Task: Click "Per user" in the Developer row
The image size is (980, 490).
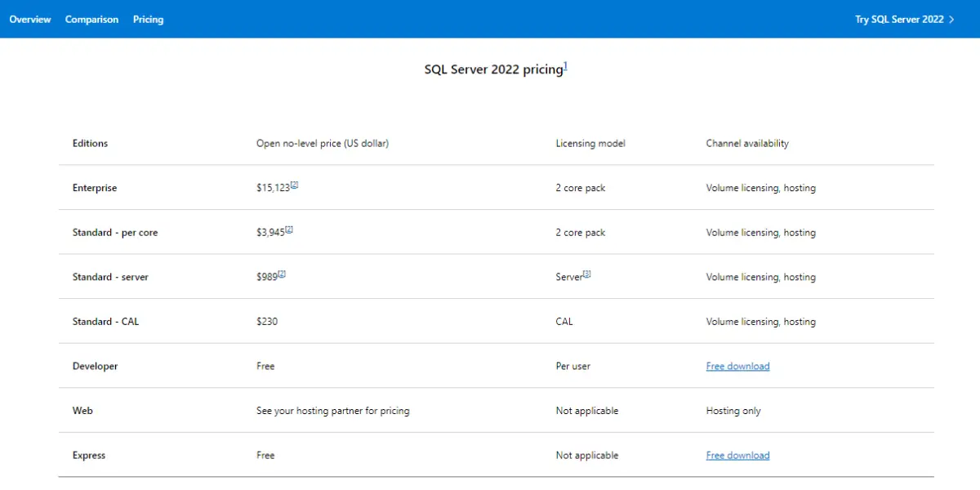Action: (573, 367)
